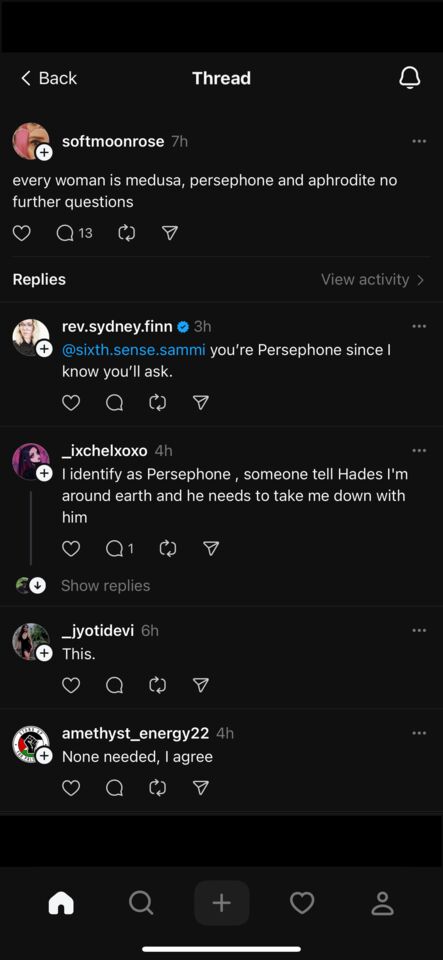Image resolution: width=443 pixels, height=960 pixels.
Task: Tap the @sixth.sense.sammi mention
Action: tap(133, 350)
